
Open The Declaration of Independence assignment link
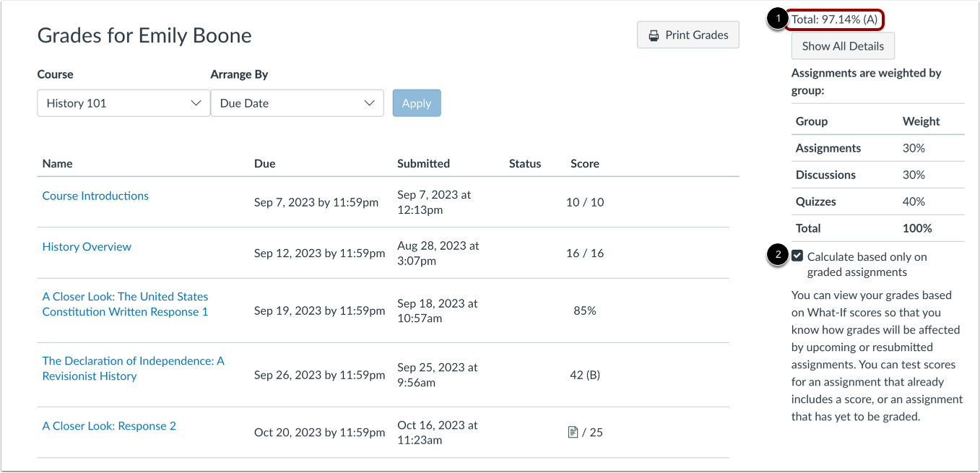tap(134, 368)
